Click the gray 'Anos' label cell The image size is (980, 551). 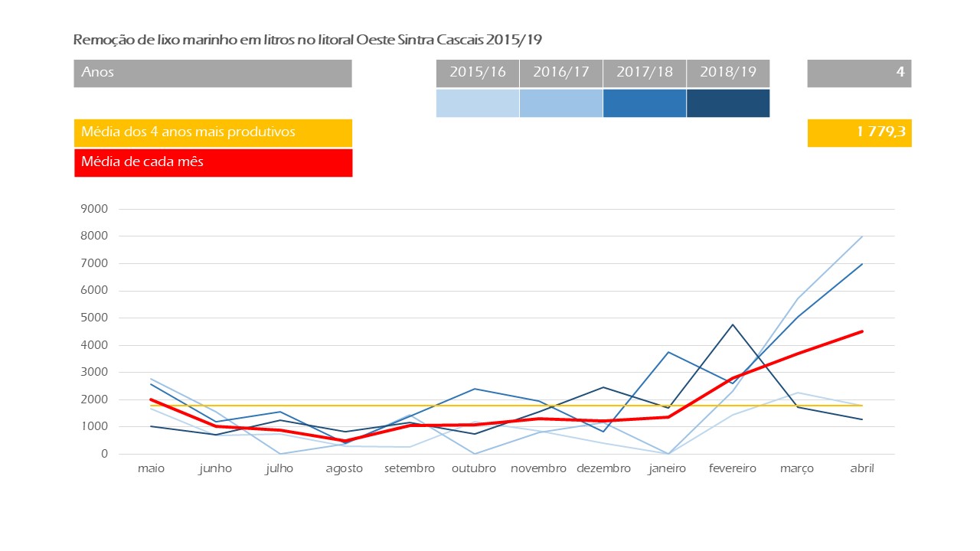point(213,73)
